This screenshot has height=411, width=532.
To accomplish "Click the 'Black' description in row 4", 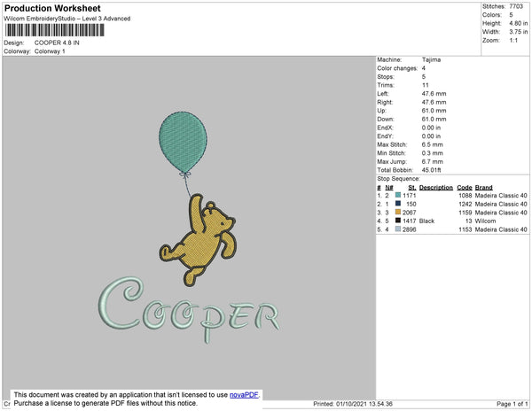I will click(x=426, y=221).
